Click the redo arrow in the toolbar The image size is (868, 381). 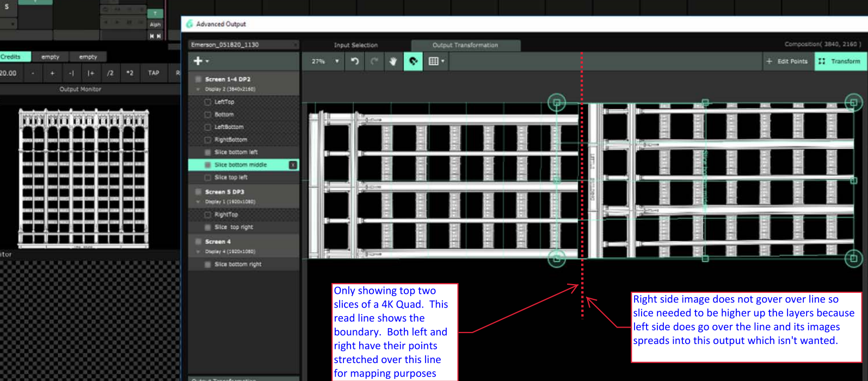374,62
